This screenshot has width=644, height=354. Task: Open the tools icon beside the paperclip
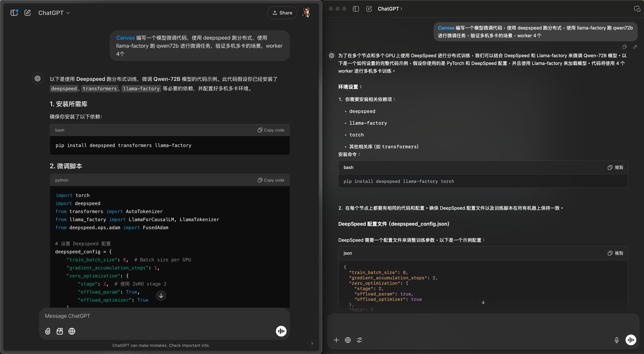tap(60, 331)
